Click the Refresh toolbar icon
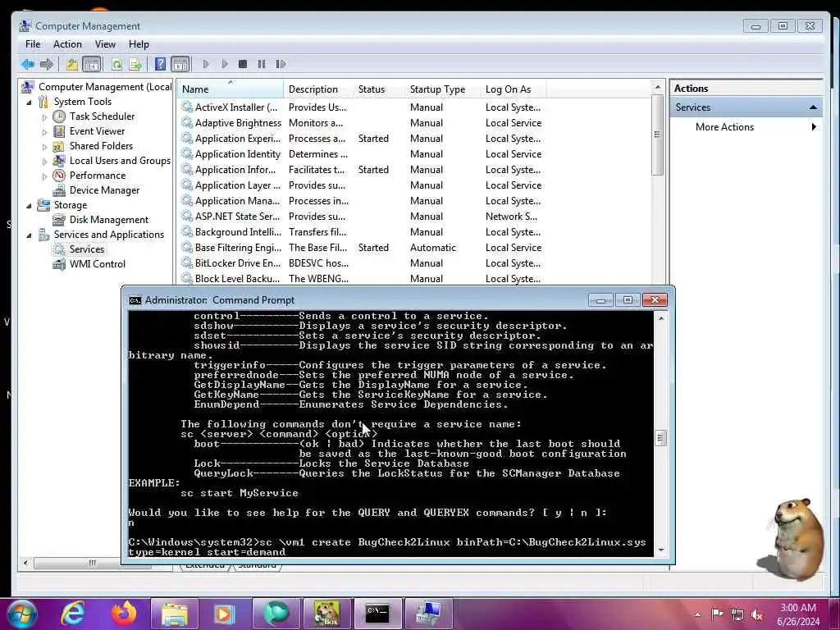840x630 pixels. [116, 64]
